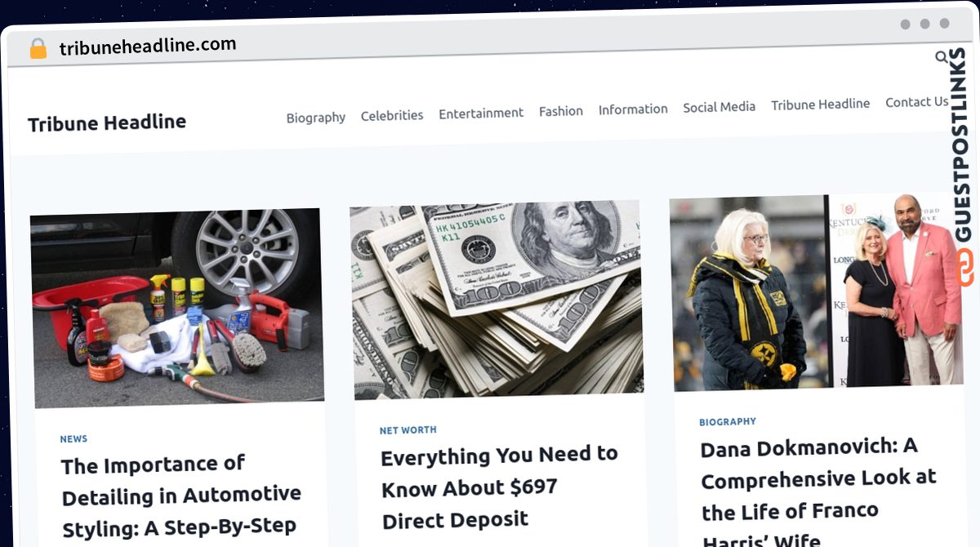Select Fashion in the navigation
The image size is (980, 547).
coord(561,111)
